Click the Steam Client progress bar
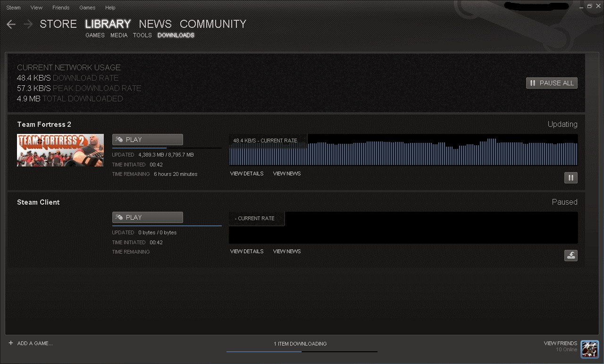This screenshot has height=364, width=604. [167, 226]
